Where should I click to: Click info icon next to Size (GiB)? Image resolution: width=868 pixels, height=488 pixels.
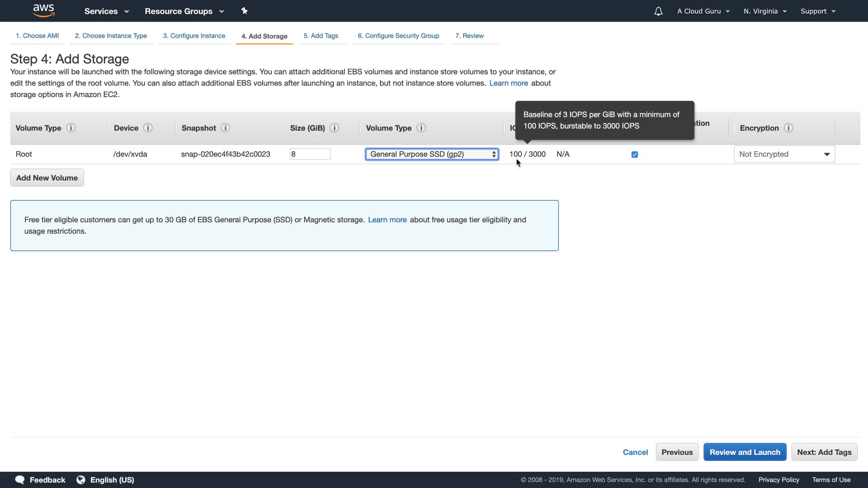[335, 128]
